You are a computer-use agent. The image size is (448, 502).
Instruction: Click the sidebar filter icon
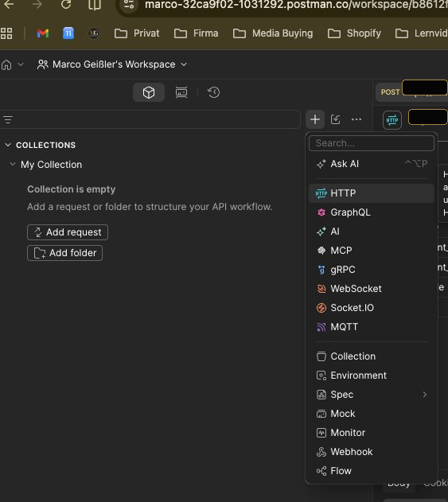8,120
